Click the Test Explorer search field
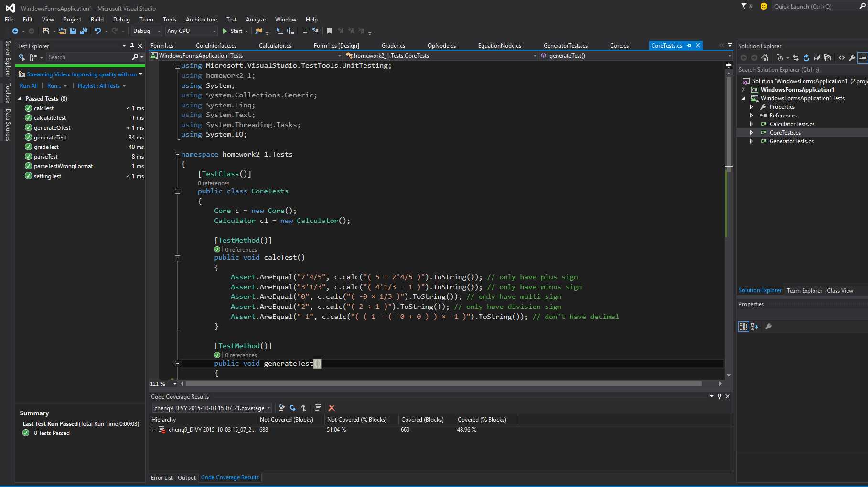This screenshot has width=868, height=487. click(88, 57)
